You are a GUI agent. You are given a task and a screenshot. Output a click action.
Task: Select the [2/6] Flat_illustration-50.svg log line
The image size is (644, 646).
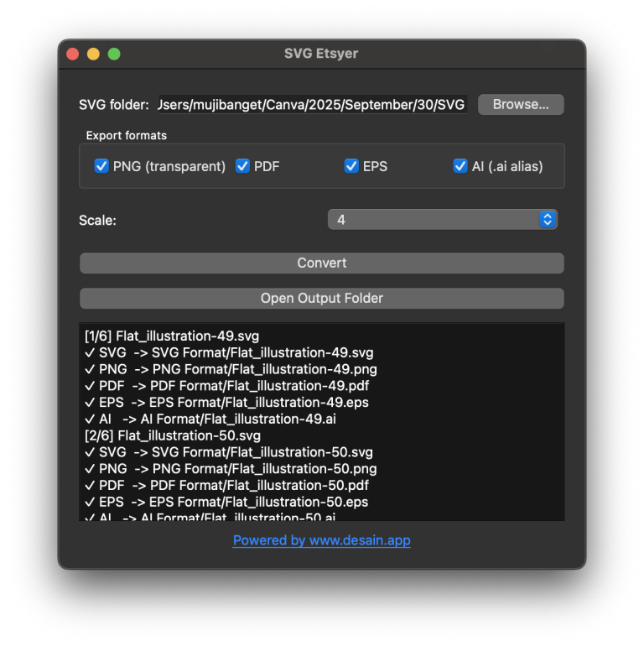pos(173,435)
